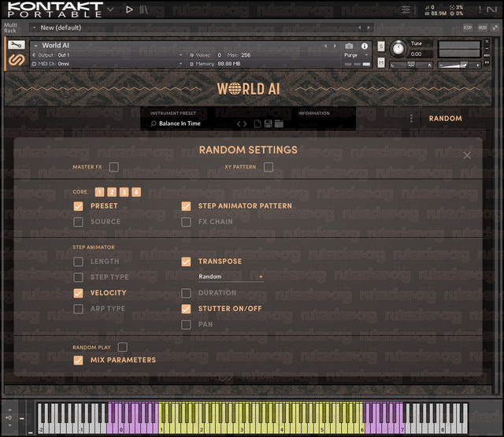
Task: Toggle core 2 button
Action: pos(112,192)
